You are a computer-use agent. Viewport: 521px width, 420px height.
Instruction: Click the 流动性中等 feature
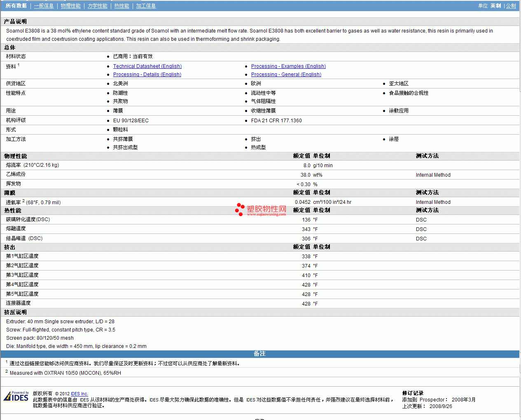[263, 93]
